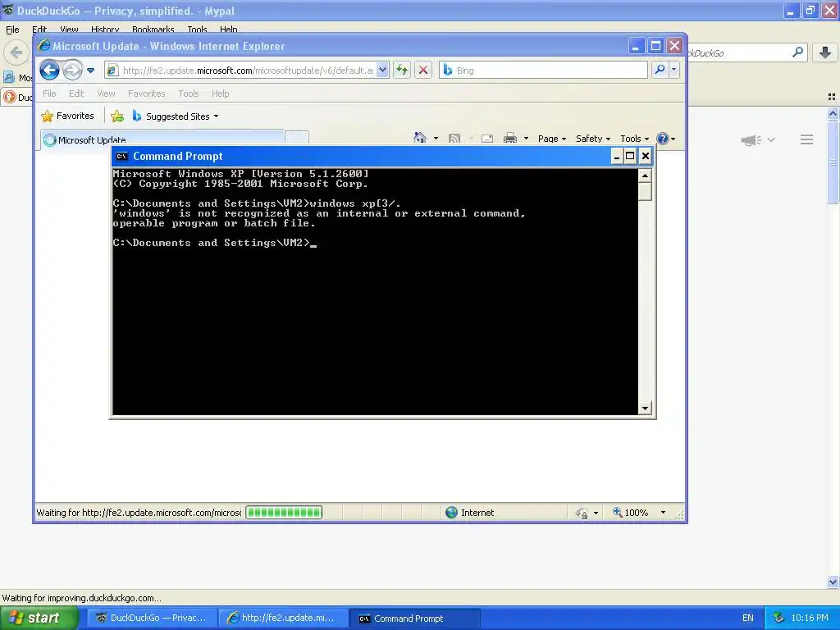Click the IE Home icon

coord(420,138)
